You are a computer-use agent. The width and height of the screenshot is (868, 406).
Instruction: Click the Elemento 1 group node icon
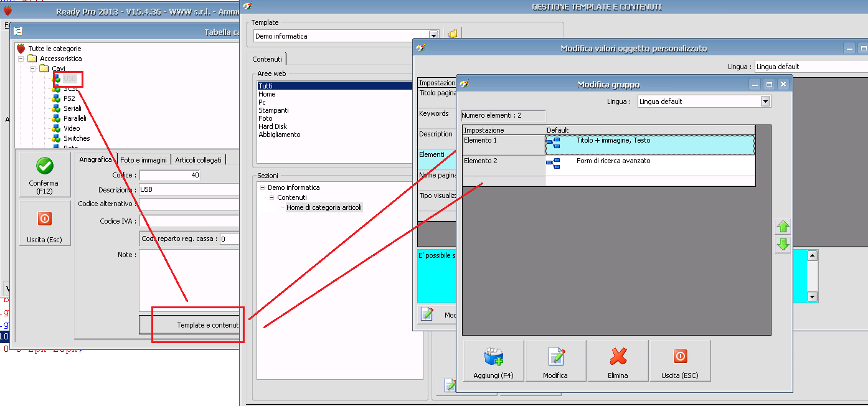tap(553, 144)
